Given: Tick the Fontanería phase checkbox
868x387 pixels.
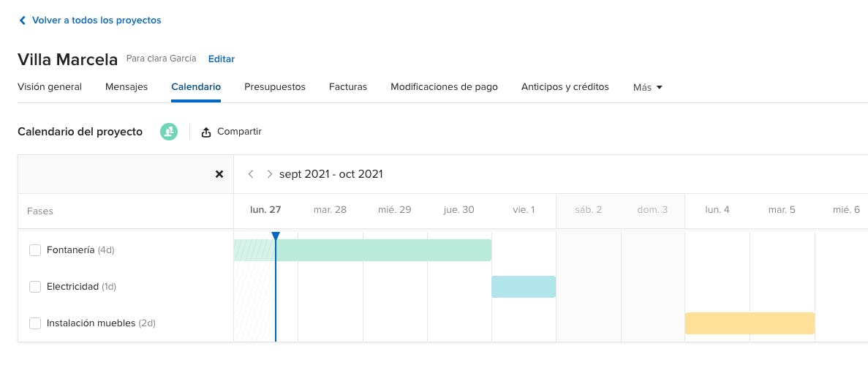Looking at the screenshot, I should pos(35,250).
